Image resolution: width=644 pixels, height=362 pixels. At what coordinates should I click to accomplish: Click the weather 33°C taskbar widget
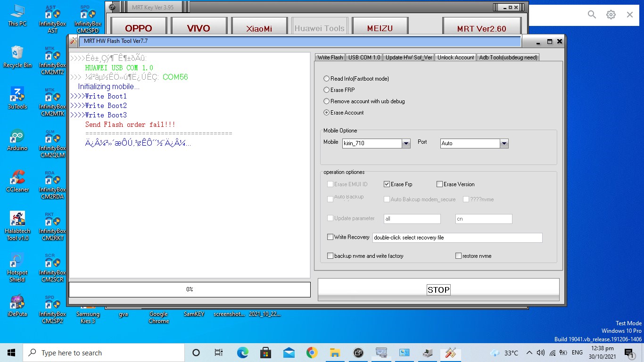click(504, 353)
